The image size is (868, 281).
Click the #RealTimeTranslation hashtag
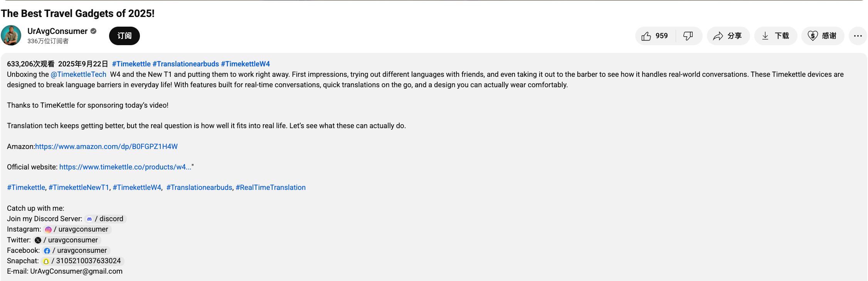(x=271, y=188)
